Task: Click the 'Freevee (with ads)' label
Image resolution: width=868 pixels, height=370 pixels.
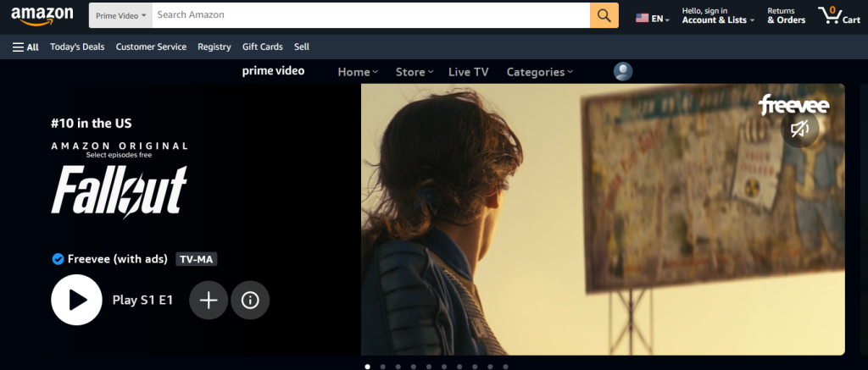Action: click(x=117, y=259)
